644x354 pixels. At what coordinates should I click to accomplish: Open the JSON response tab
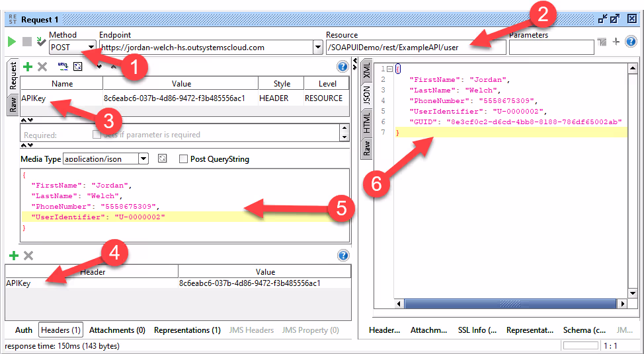click(366, 95)
